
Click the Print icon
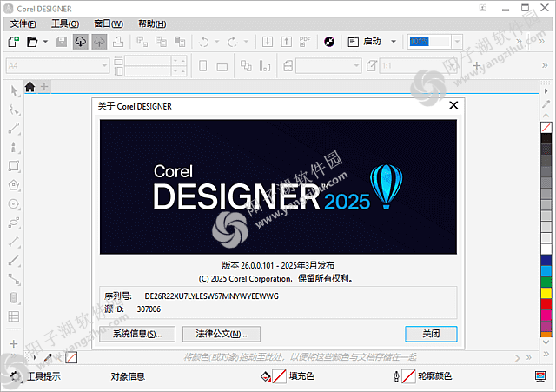coord(118,42)
